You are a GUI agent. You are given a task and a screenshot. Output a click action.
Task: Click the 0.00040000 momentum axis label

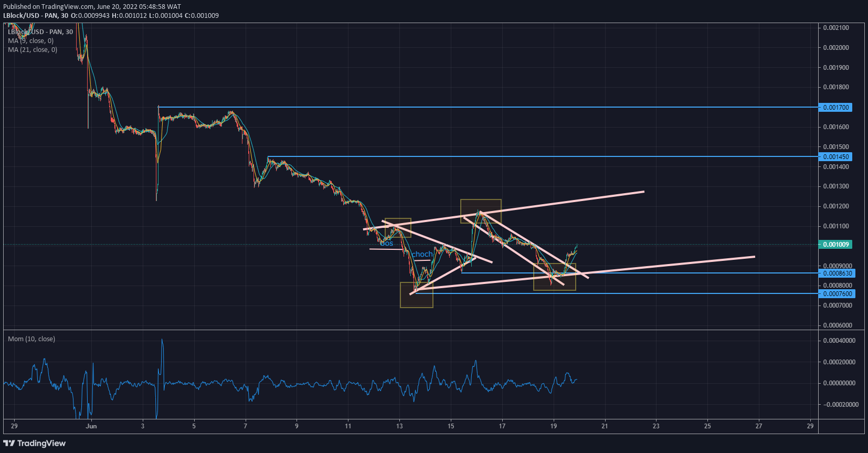pos(839,340)
